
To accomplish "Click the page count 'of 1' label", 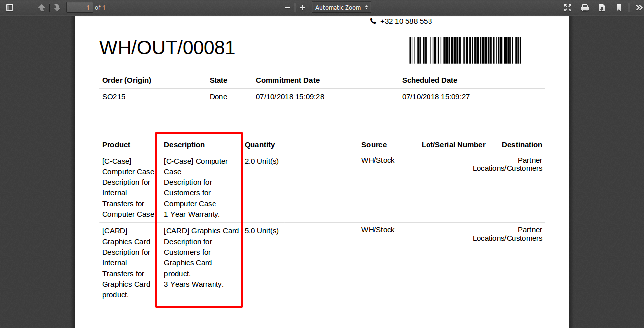I will point(100,8).
